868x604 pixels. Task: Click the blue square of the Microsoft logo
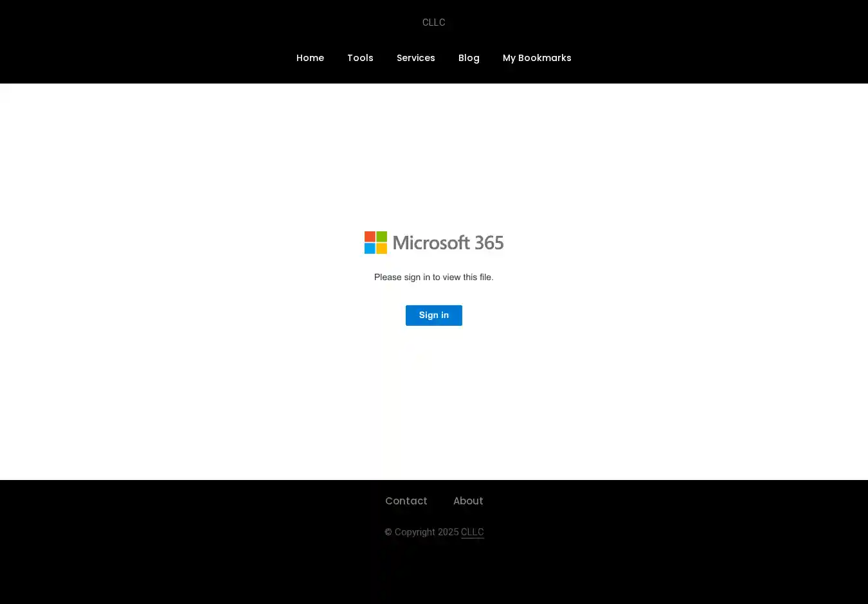[x=370, y=248]
